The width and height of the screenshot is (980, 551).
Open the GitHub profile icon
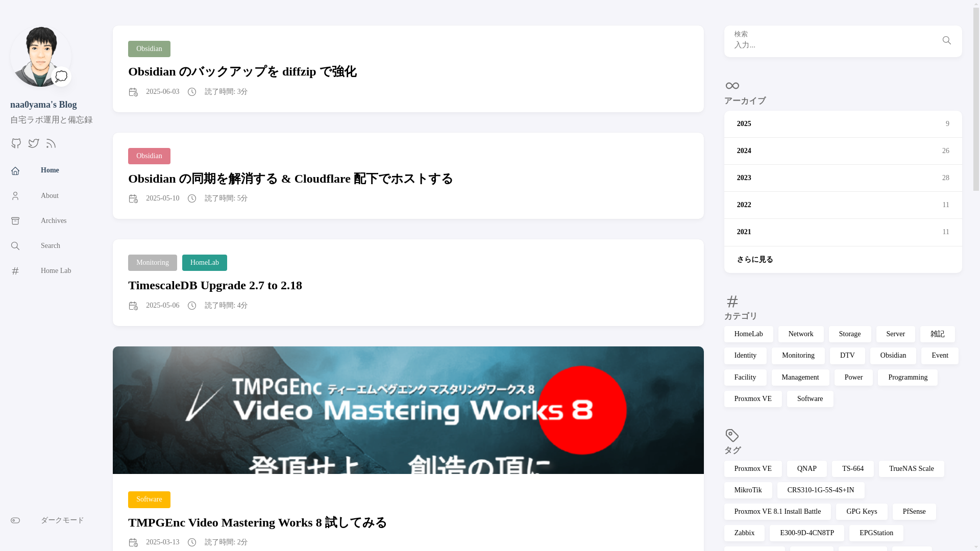click(x=16, y=143)
